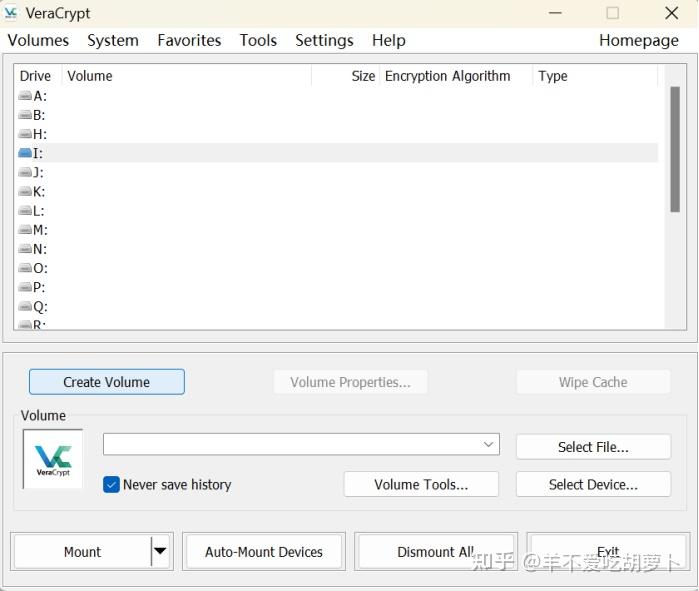Click the drive icon for M:
Viewport: 699px width, 591px height.
coord(25,230)
